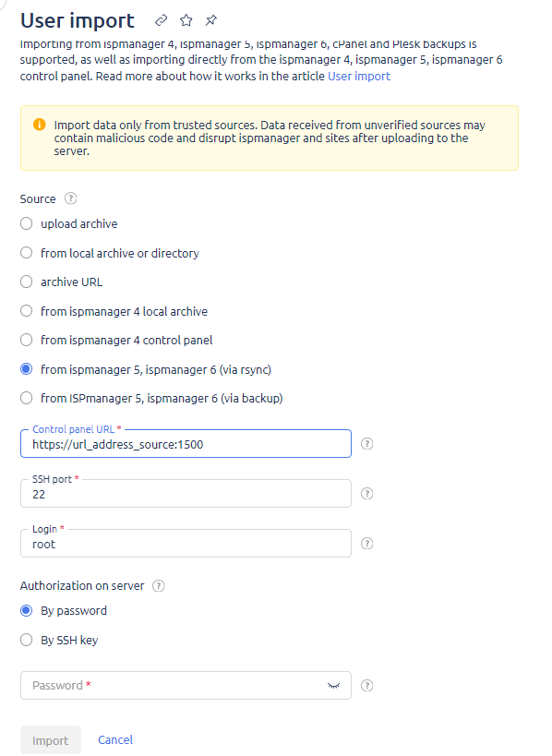Open the User import article link
Image resolution: width=552 pixels, height=756 pixels.
(x=359, y=77)
